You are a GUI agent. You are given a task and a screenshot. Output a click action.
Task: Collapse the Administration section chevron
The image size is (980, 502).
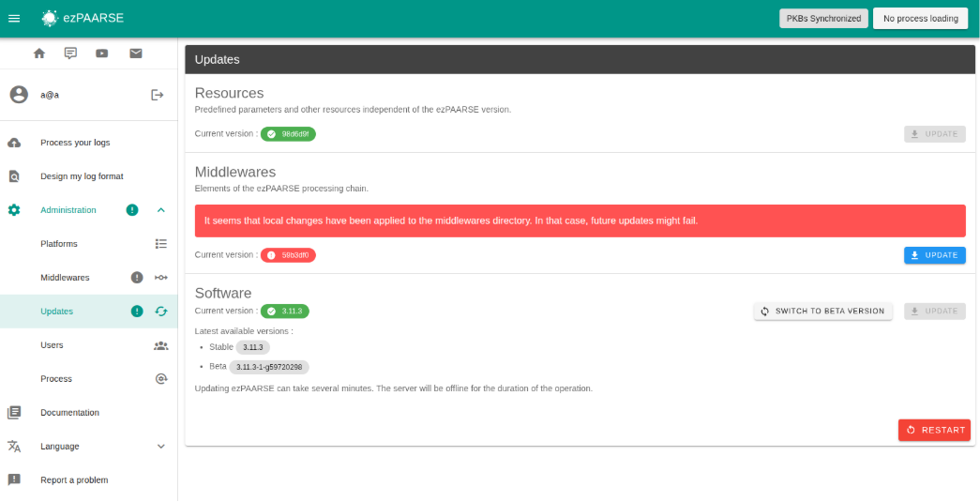coord(160,210)
